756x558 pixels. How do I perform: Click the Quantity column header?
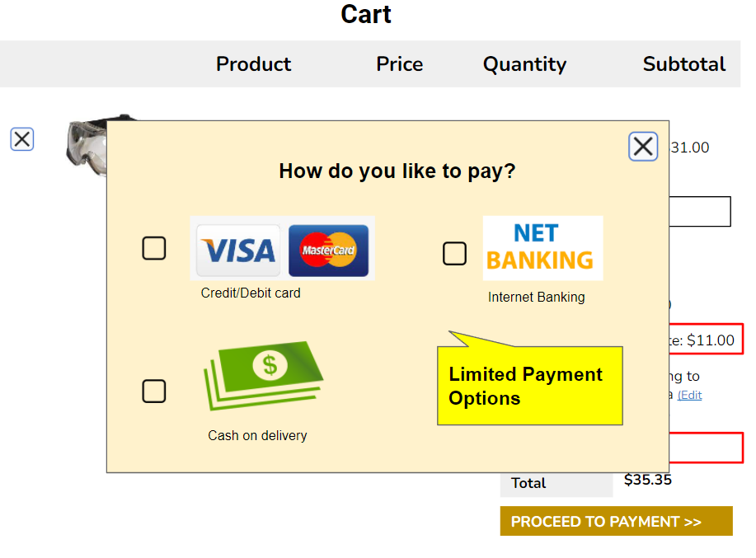[524, 63]
